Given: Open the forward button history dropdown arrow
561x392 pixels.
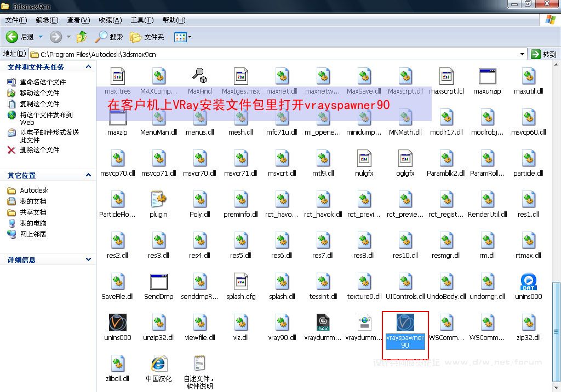Looking at the screenshot, I should click(68, 37).
